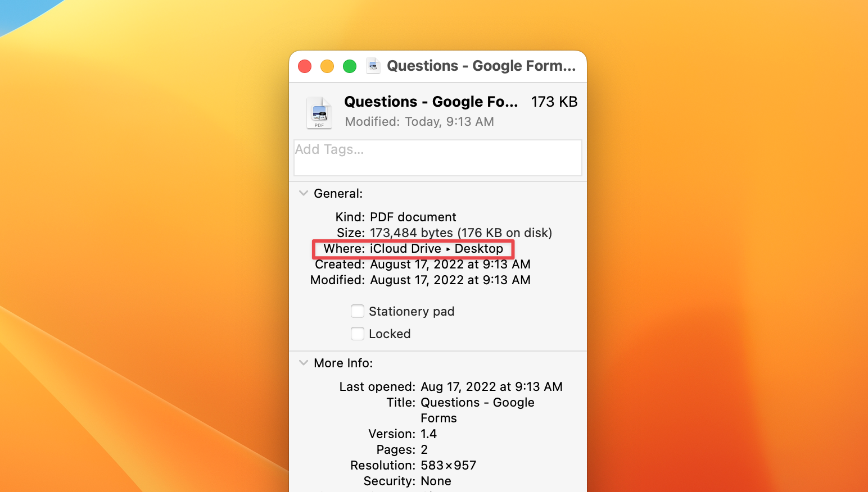This screenshot has width=868, height=492.
Task: Click the 173 KB file size label
Action: [554, 102]
